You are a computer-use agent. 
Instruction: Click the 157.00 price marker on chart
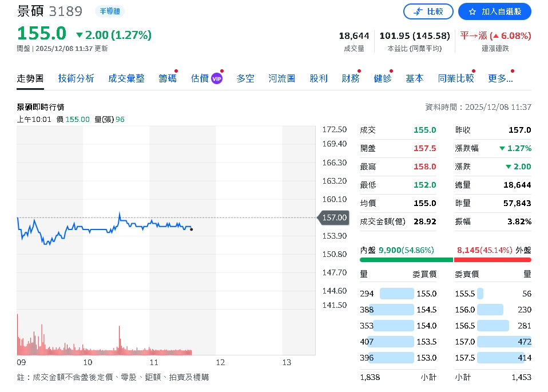tap(335, 218)
